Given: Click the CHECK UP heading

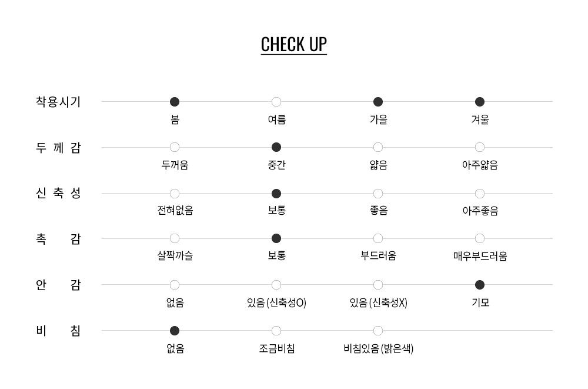Looking at the screenshot, I should coord(293,45).
